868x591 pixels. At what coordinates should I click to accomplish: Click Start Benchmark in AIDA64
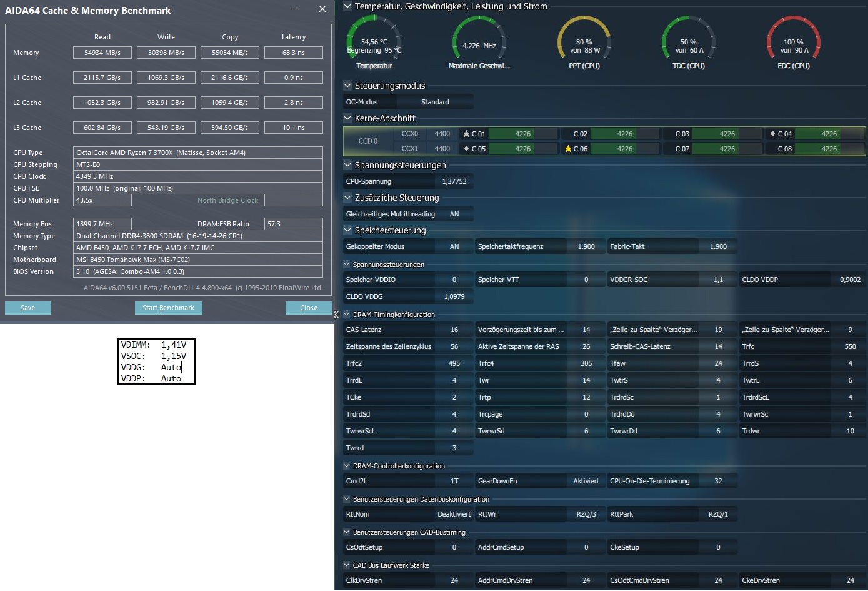(x=168, y=308)
